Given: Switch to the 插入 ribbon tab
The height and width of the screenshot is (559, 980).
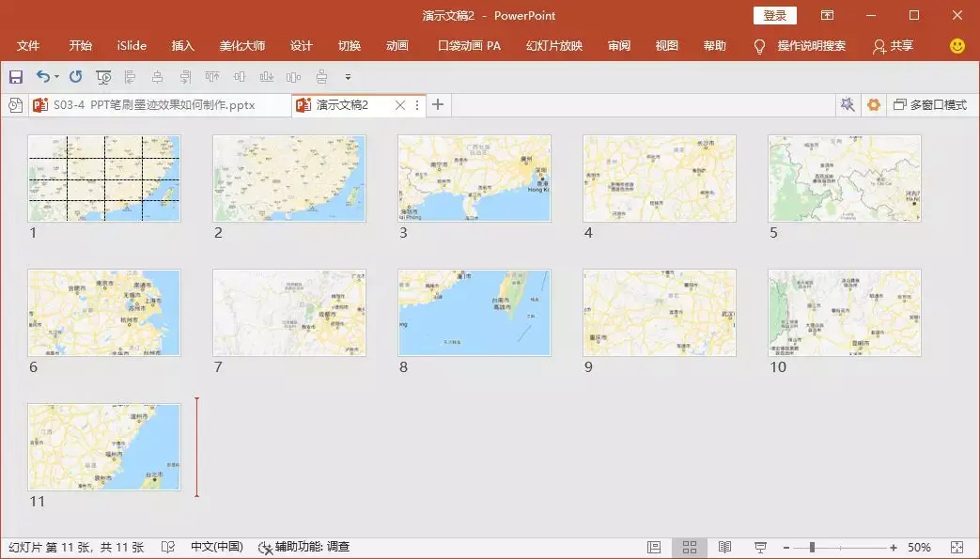Looking at the screenshot, I should tap(183, 46).
